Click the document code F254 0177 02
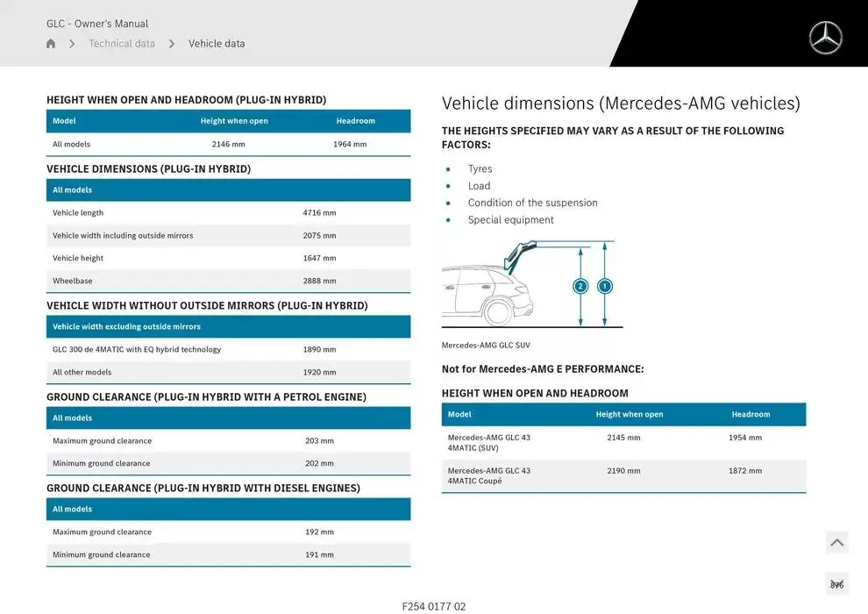Screen dimensions: 868x614 434,606
